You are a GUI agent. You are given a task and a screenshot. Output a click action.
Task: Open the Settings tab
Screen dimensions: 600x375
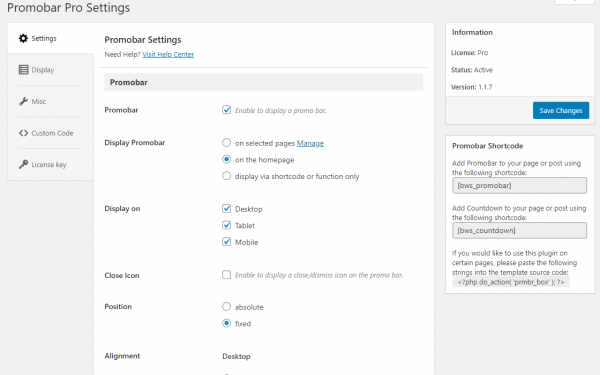click(51, 38)
